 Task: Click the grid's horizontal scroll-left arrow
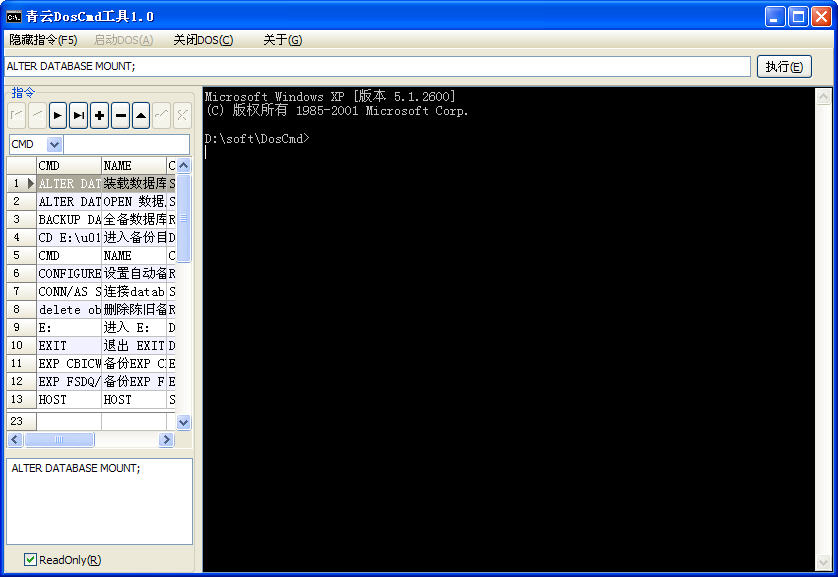pyautogui.click(x=15, y=439)
